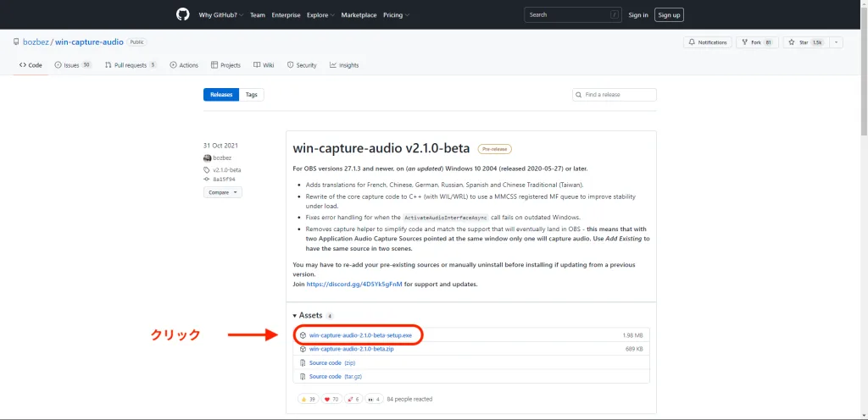Star the repository
868x420 pixels.
[x=805, y=42]
